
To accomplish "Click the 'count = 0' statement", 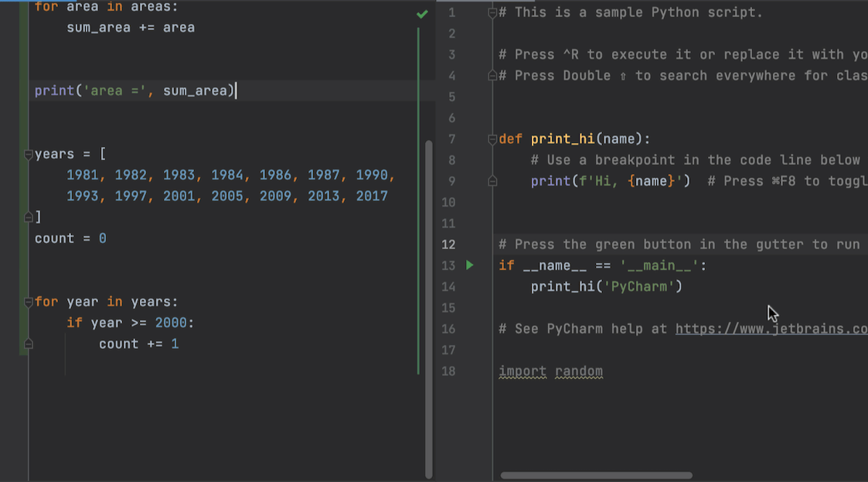I will coord(68,238).
